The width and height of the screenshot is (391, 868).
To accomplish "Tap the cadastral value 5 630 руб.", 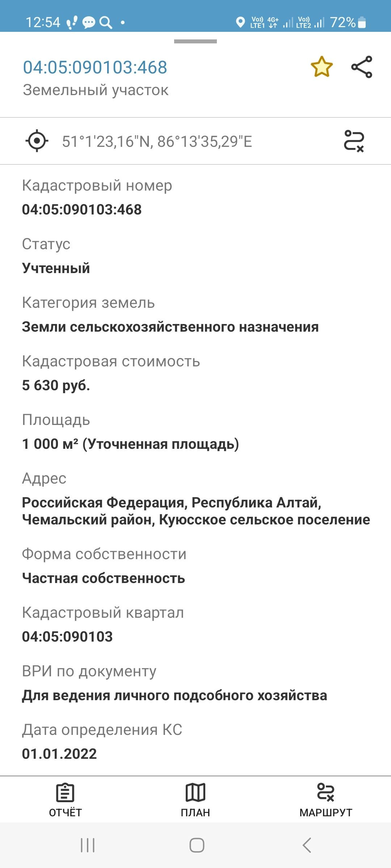I will pyautogui.click(x=56, y=385).
